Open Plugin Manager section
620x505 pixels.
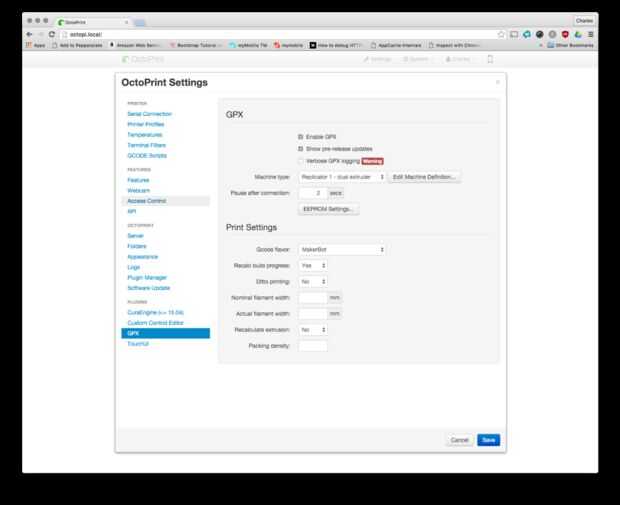147,278
